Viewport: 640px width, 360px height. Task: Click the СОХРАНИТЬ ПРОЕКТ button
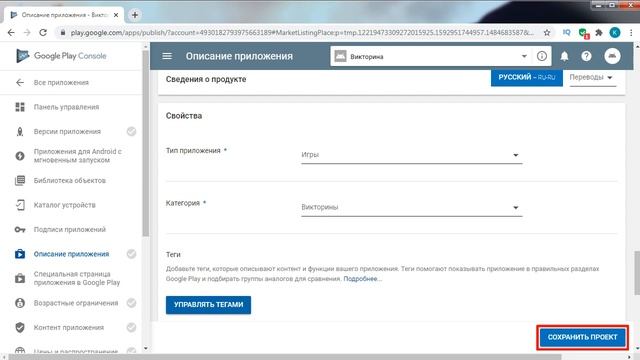point(582,337)
